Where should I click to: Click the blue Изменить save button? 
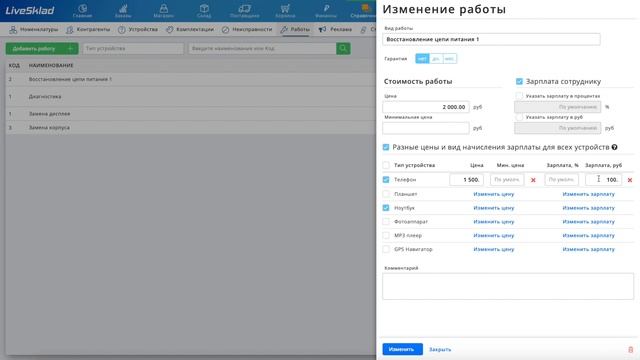[x=402, y=349]
